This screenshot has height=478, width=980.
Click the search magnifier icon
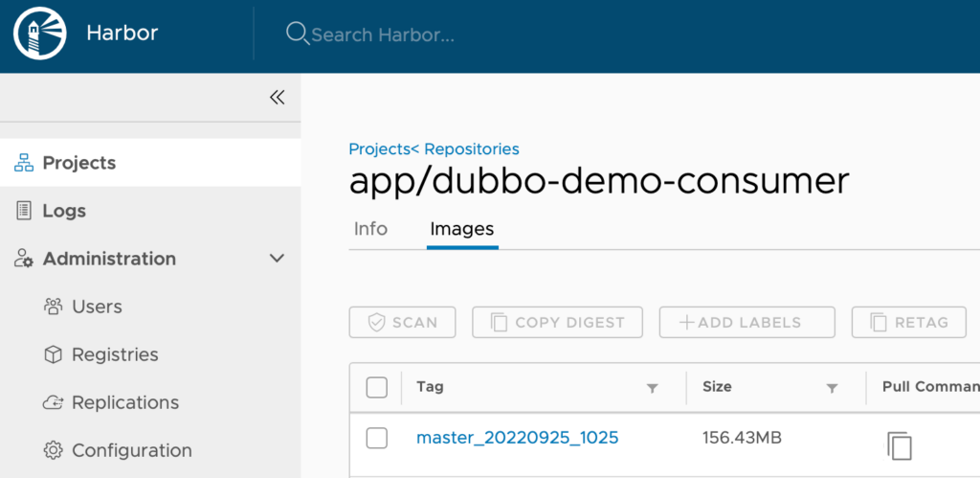pos(297,34)
